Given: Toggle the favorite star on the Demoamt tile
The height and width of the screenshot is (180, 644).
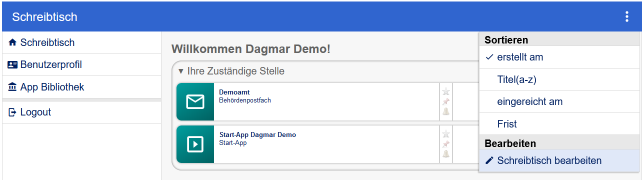Looking at the screenshot, I should coord(446,91).
